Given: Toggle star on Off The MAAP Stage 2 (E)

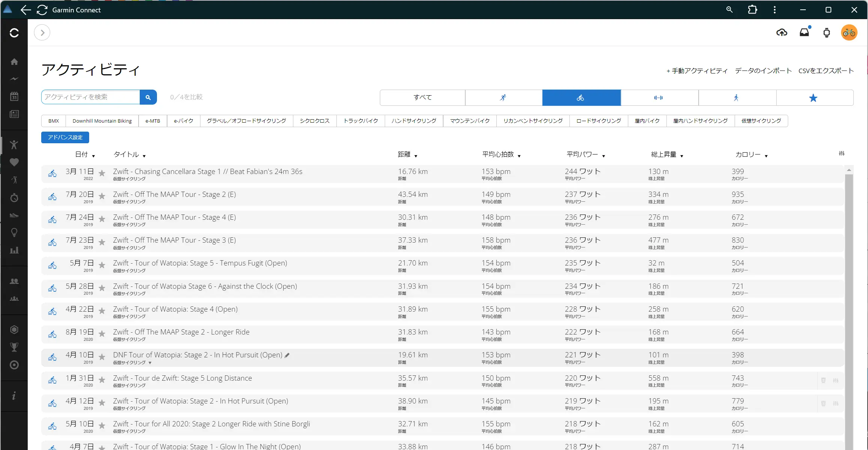Looking at the screenshot, I should [102, 196].
